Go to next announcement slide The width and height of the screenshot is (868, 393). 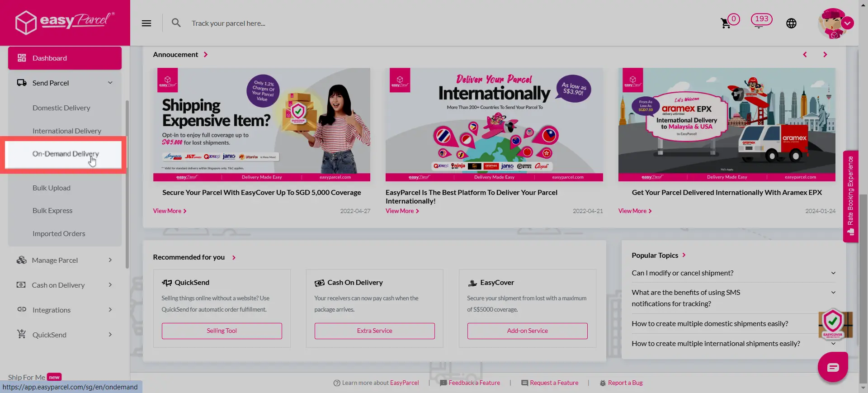825,55
